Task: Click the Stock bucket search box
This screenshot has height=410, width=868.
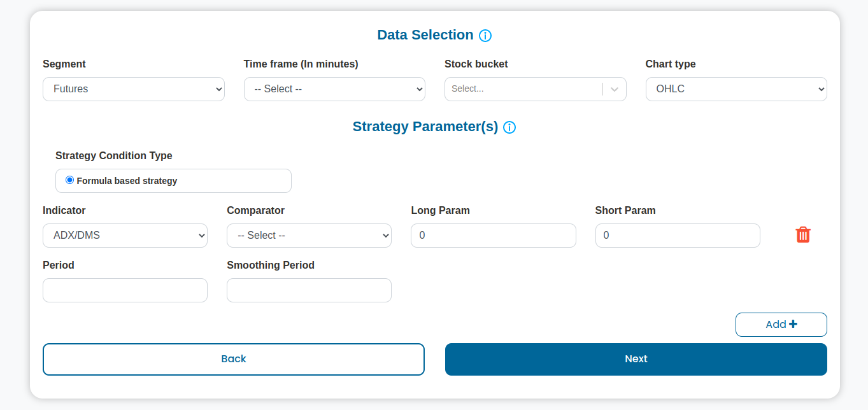Action: tap(523, 89)
